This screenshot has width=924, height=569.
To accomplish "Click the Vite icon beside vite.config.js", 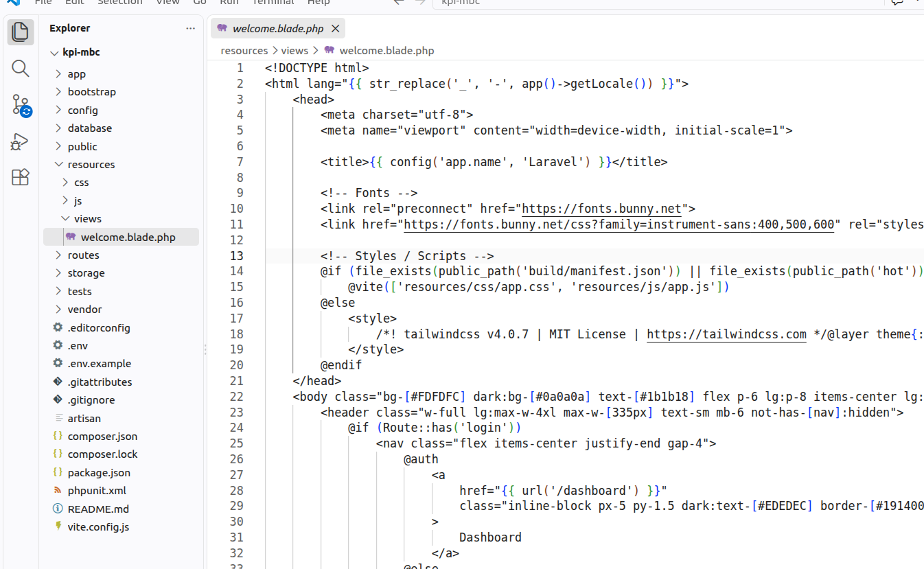I will point(58,526).
